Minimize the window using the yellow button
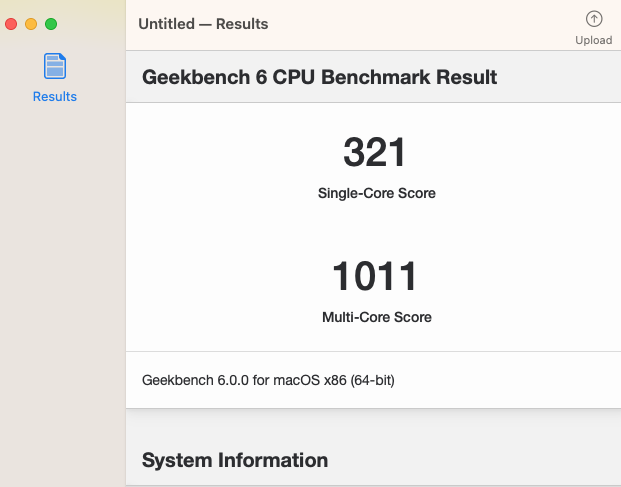Screen dimensions: 621x487 (31, 23)
